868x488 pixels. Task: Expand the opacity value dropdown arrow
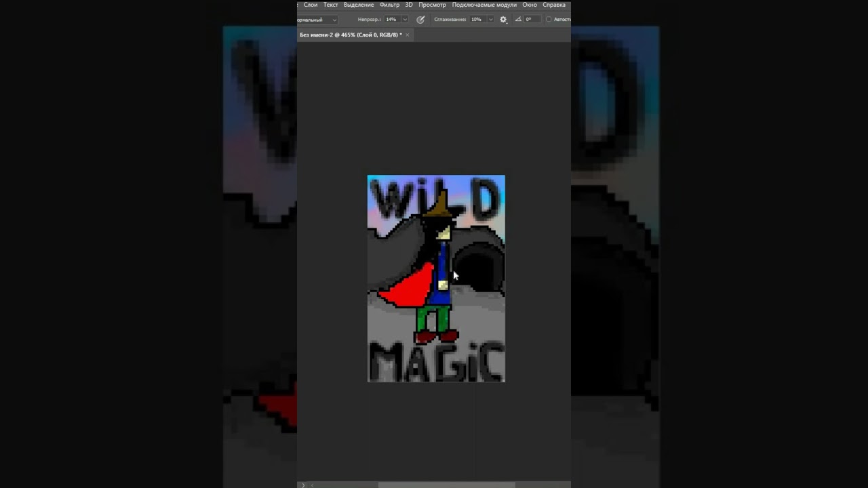405,20
